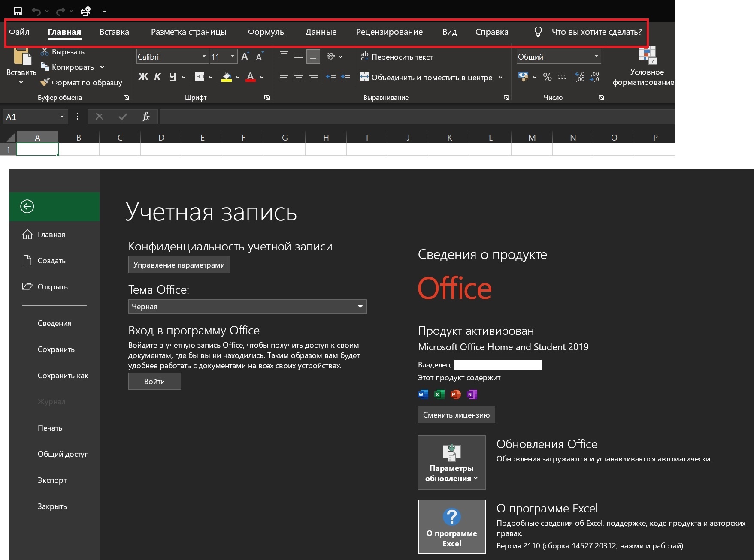Click the Вставить paste icon

pyautogui.click(x=22, y=57)
